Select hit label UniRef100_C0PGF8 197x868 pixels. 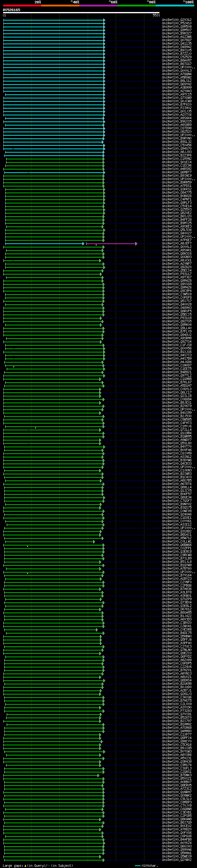click(177, 297)
